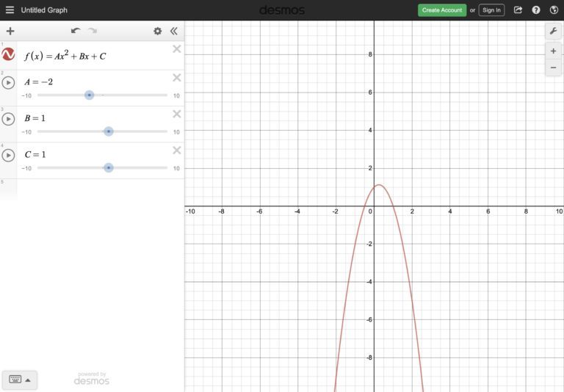Screen dimensions: 564x392
Task: Click the C = 1 expression
Action: [35, 155]
